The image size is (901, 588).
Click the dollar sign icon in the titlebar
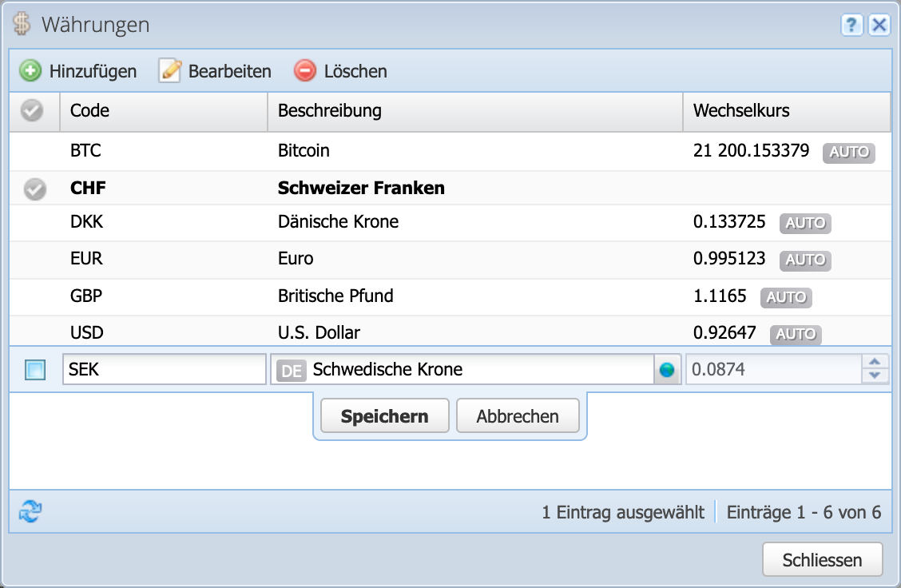coord(22,24)
